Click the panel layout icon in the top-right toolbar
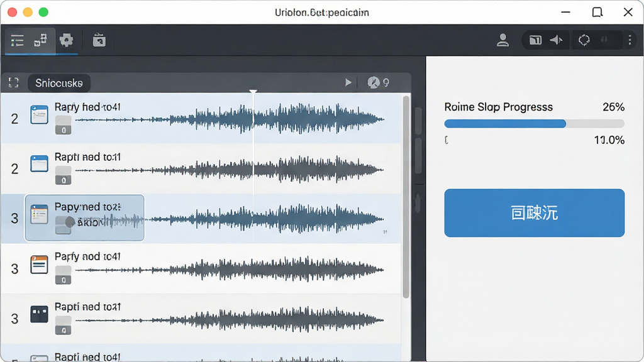Screen dimensions: 644x362 (535, 40)
